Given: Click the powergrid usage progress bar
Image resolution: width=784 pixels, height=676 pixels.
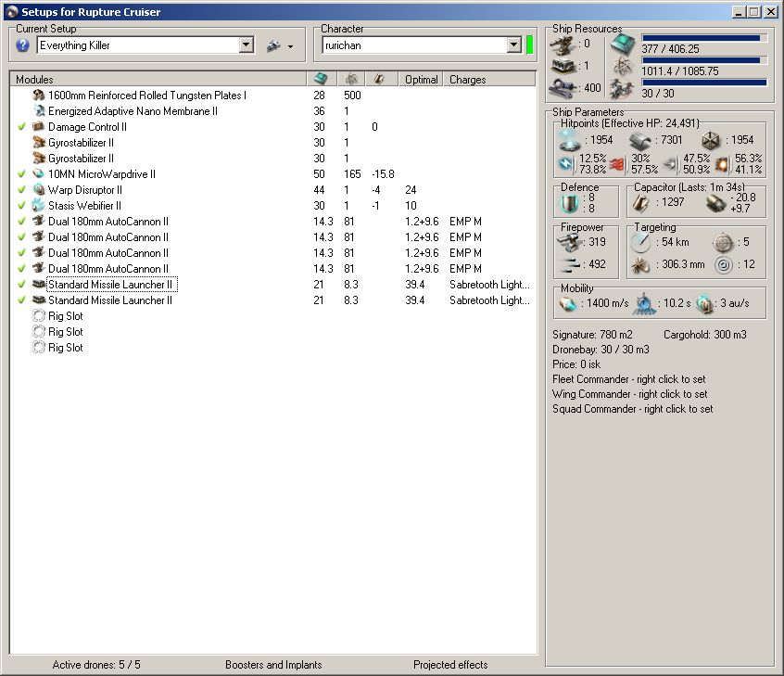Looking at the screenshot, I should click(x=703, y=60).
